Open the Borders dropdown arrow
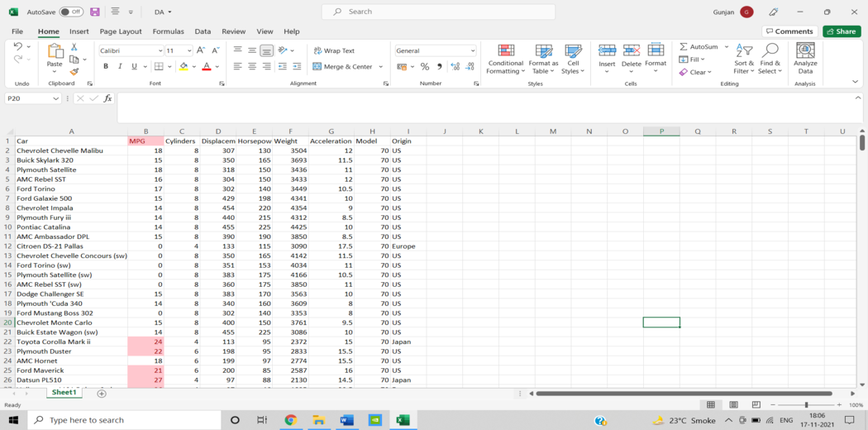868x430 pixels. tap(169, 66)
